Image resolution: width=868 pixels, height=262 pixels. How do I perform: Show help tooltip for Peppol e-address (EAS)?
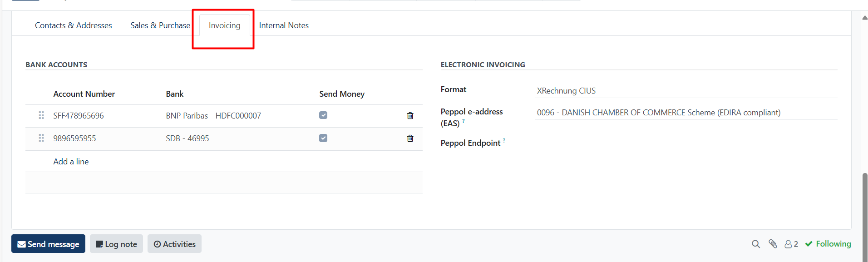(x=464, y=121)
